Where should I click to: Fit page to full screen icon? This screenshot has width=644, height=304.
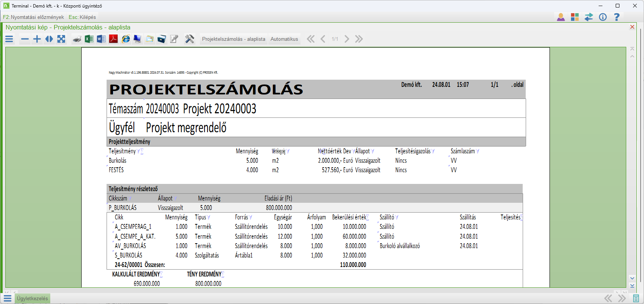point(61,39)
